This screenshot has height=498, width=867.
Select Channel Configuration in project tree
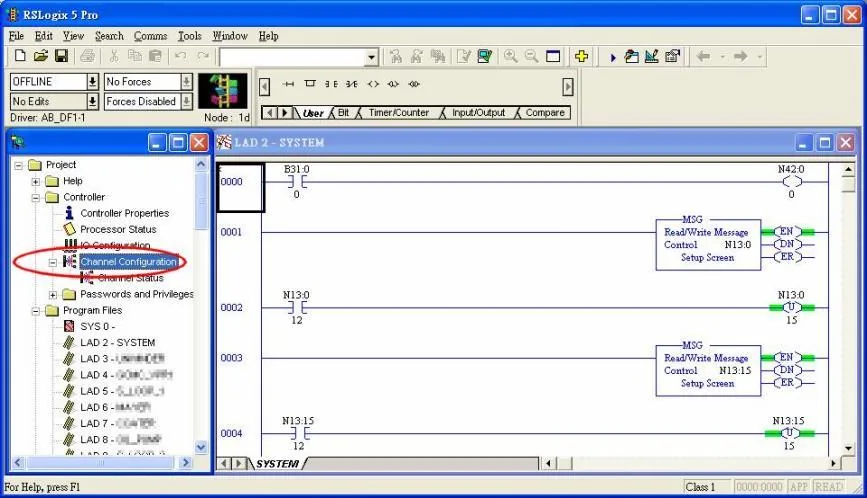[x=128, y=261]
